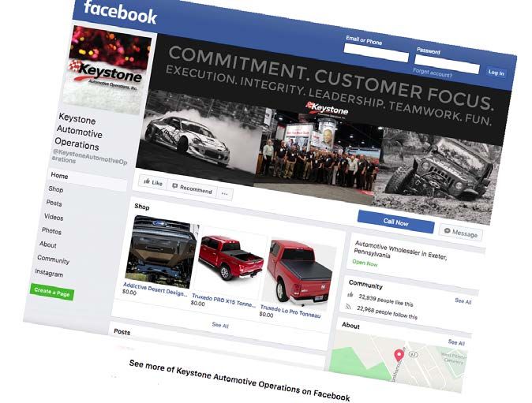532x403 pixels.
Task: Open the Forgot account link
Action: (433, 73)
